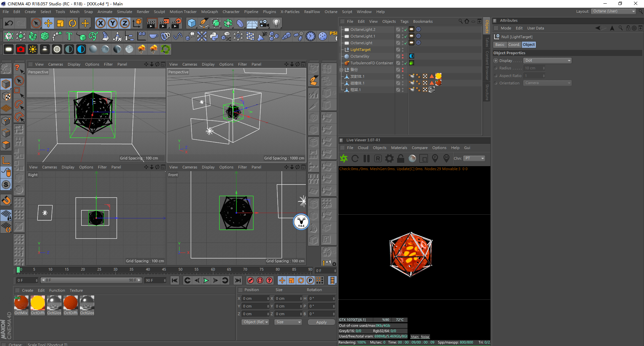This screenshot has height=346, width=644.
Task: Select the Scale tool
Action: [x=60, y=23]
